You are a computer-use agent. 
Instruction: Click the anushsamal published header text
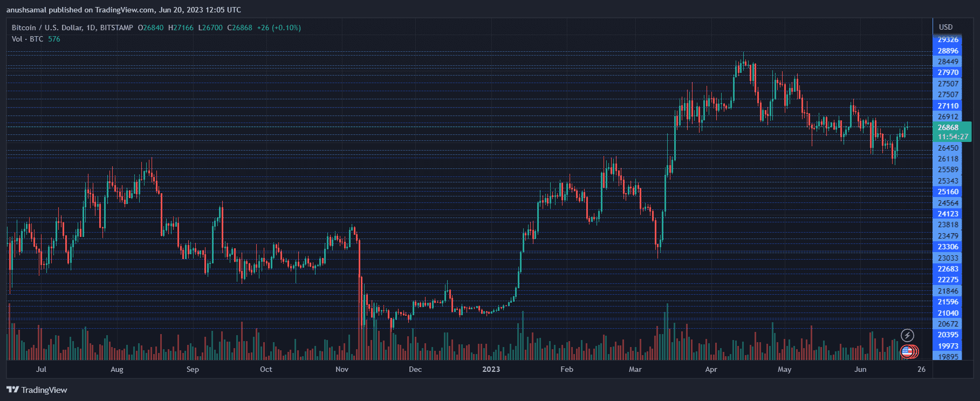point(124,10)
